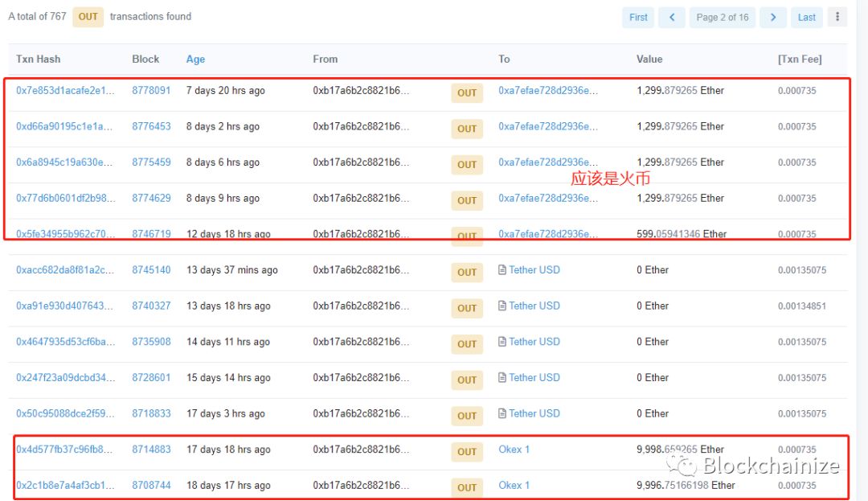868x501 pixels.
Task: Open Tether USD link in block 8718833 row
Action: pos(534,413)
